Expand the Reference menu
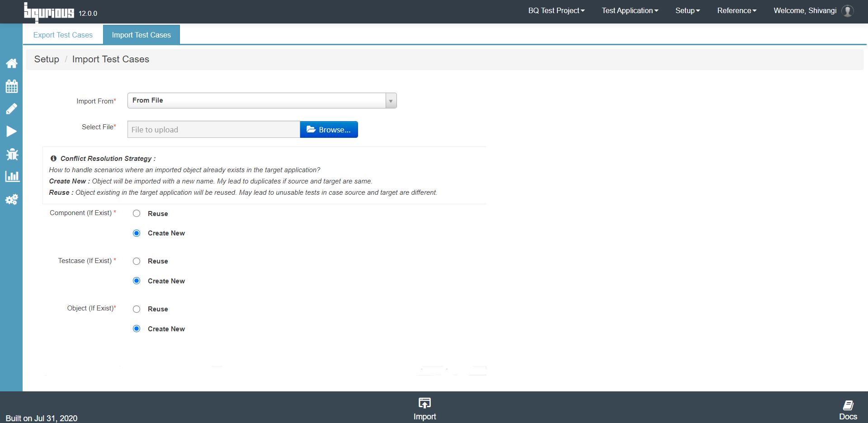 click(737, 10)
